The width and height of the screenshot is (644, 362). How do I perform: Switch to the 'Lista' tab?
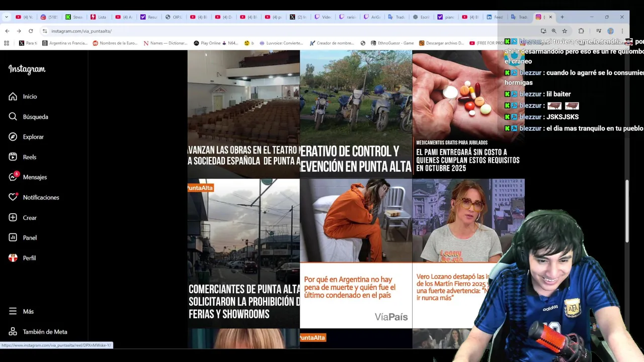[99, 17]
